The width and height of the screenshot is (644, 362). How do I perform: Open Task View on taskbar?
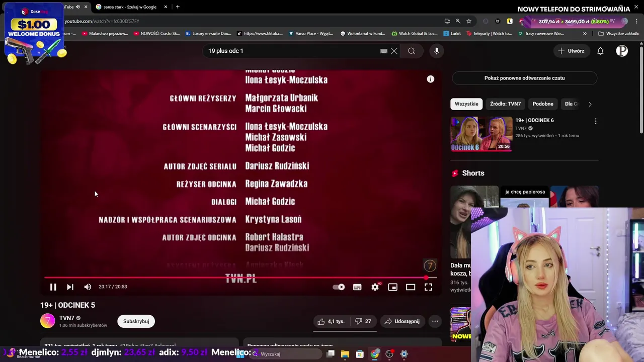331,354
